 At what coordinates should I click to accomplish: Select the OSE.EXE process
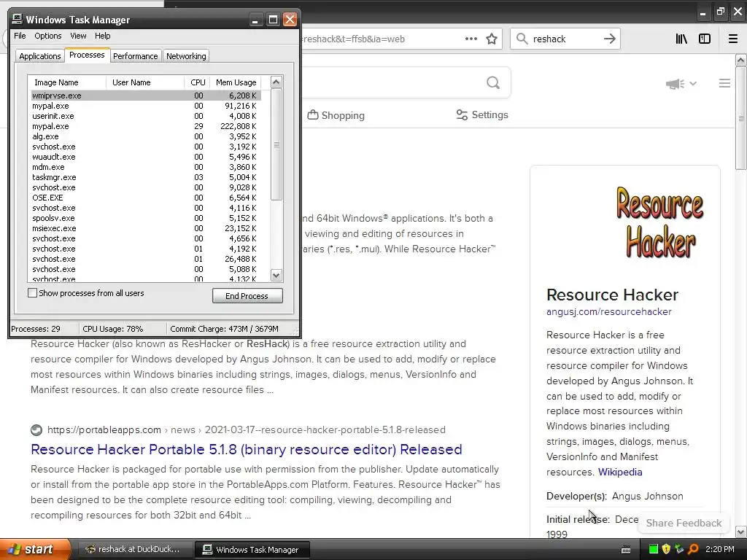146,198
